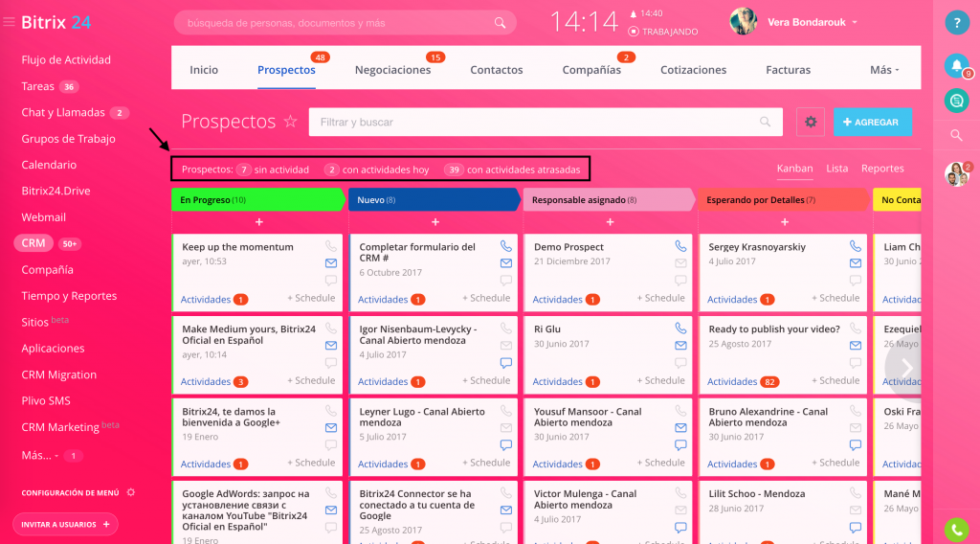Expand Más... in left sidebar
Viewport: 980px width, 544px height.
(x=40, y=455)
